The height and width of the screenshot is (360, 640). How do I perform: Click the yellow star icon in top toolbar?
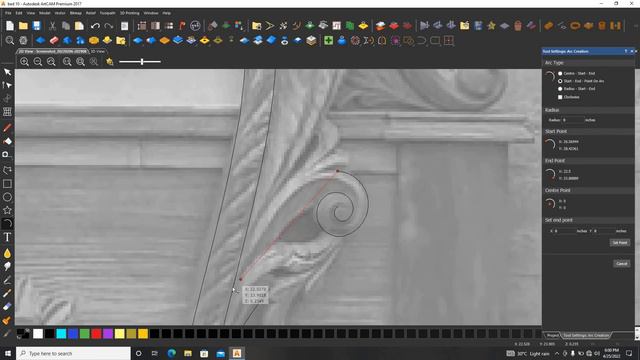491,26
